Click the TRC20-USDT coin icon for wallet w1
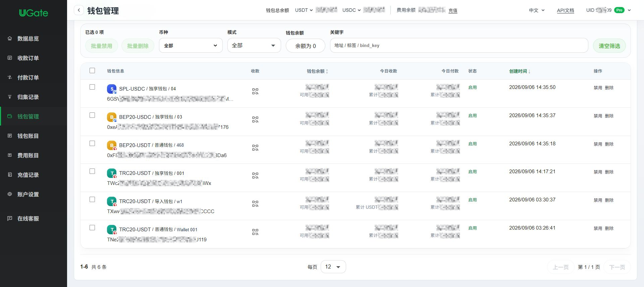 112,201
